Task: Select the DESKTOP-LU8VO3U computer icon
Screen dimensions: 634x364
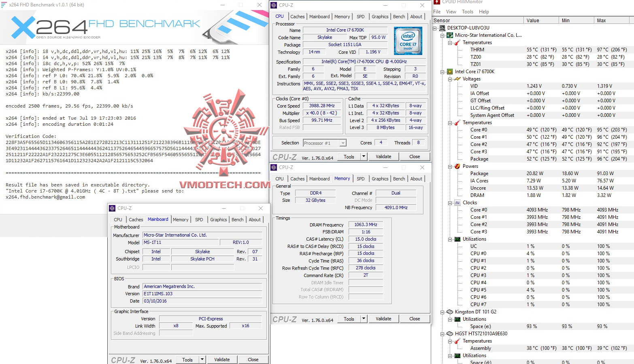Action: click(x=442, y=28)
